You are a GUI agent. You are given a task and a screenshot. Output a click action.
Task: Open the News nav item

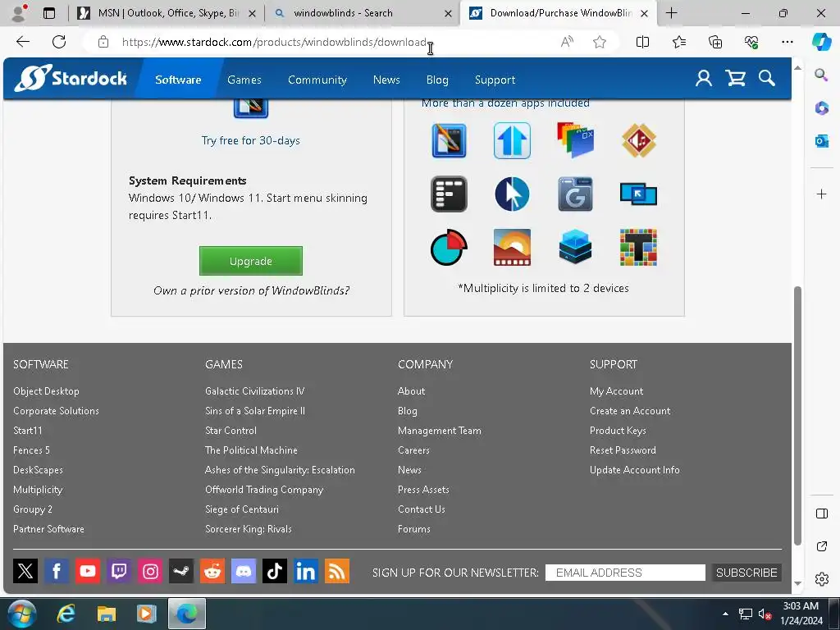pyautogui.click(x=386, y=80)
